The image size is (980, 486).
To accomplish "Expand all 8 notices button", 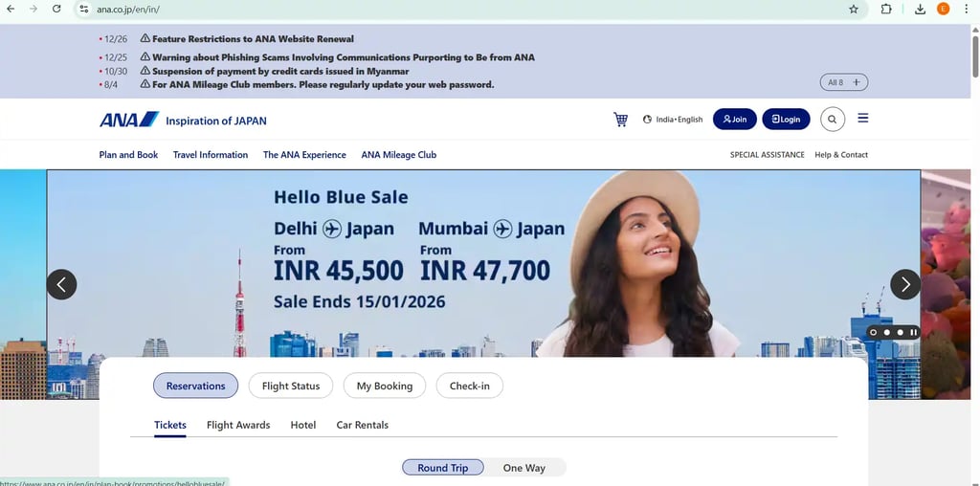I will coord(844,82).
